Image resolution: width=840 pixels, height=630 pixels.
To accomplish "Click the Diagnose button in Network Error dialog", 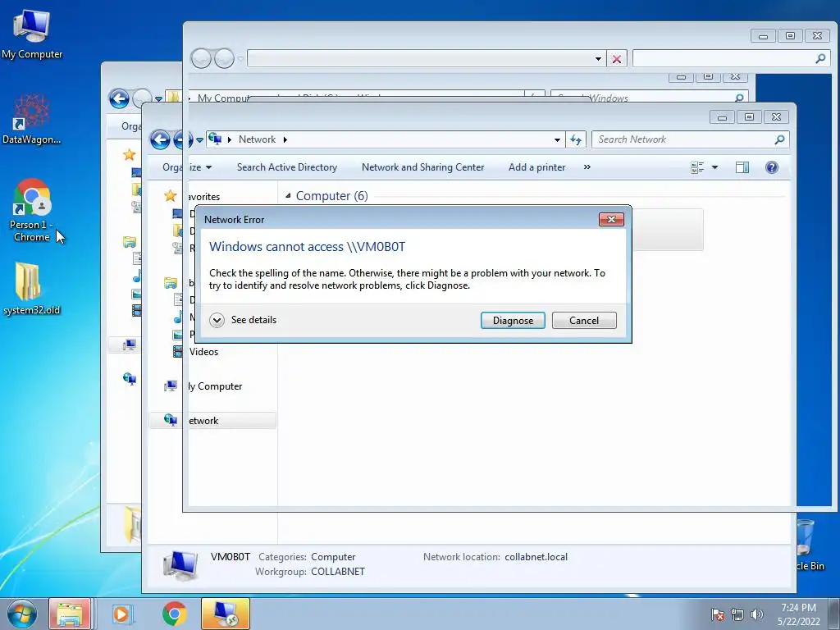I will (x=513, y=321).
